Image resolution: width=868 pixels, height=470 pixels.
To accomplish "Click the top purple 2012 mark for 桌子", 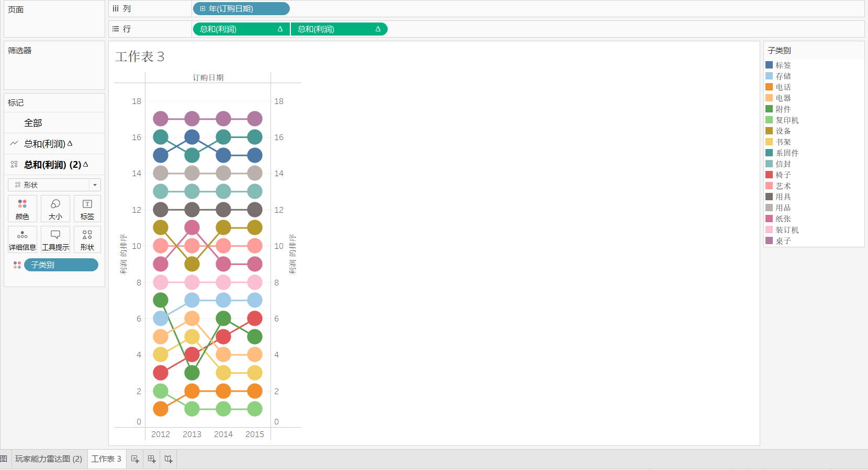I will [x=161, y=119].
